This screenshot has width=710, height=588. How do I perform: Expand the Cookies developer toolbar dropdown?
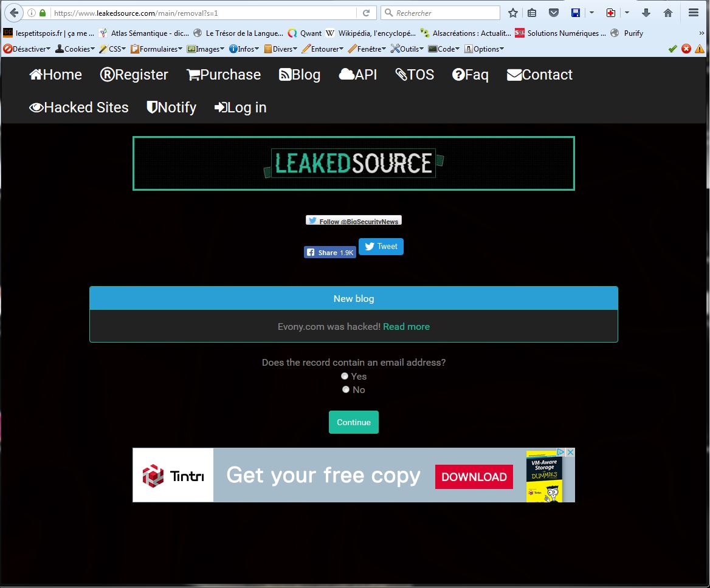pyautogui.click(x=75, y=49)
